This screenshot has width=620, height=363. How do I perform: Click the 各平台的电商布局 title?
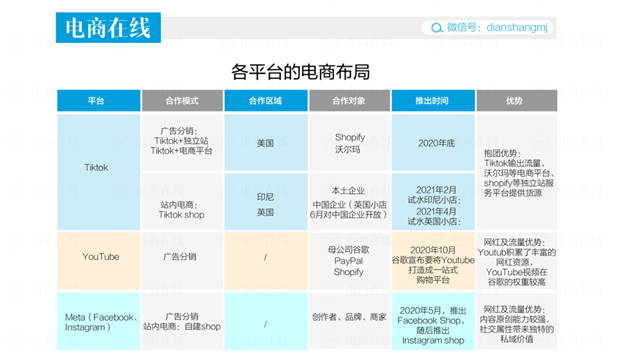point(301,72)
